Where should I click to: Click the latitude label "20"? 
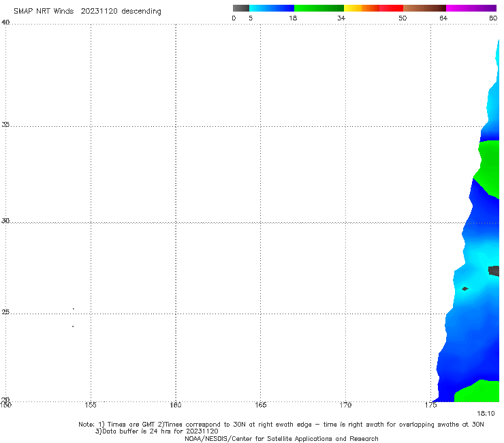5,399
